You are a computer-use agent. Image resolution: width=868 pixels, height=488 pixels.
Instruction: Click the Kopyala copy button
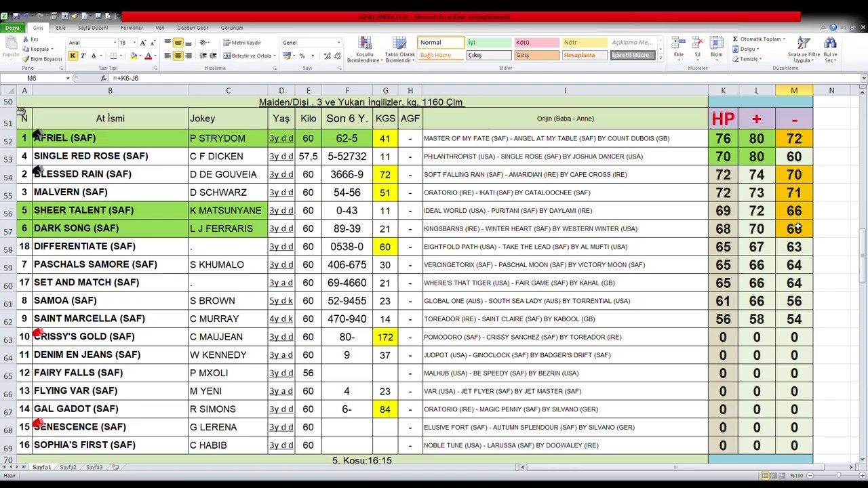pyautogui.click(x=39, y=49)
